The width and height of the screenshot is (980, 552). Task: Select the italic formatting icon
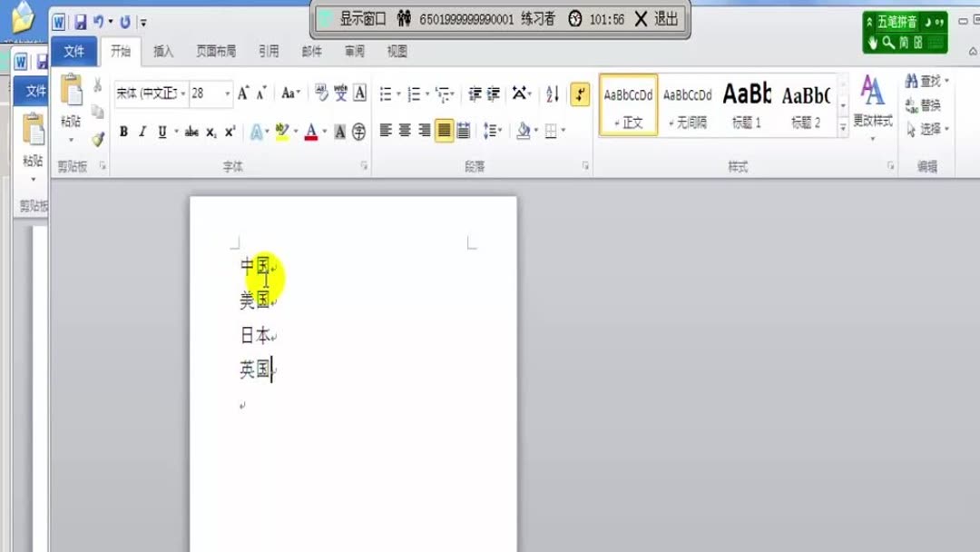(x=142, y=130)
